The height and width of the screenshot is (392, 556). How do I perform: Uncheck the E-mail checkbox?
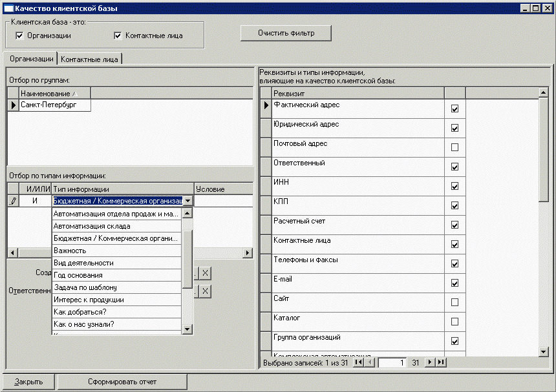454,283
